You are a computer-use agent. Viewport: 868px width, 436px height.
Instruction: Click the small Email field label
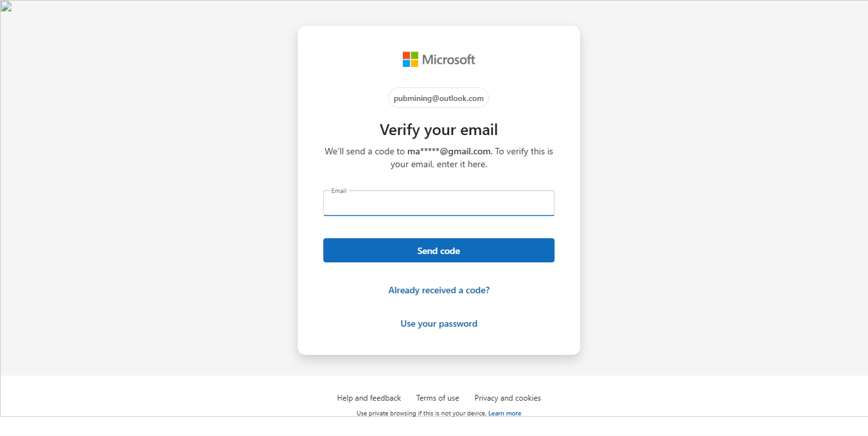click(x=339, y=191)
